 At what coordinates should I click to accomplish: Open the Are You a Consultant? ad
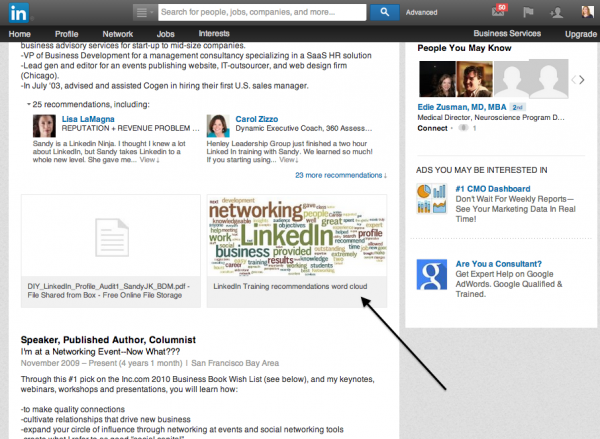coord(498,264)
